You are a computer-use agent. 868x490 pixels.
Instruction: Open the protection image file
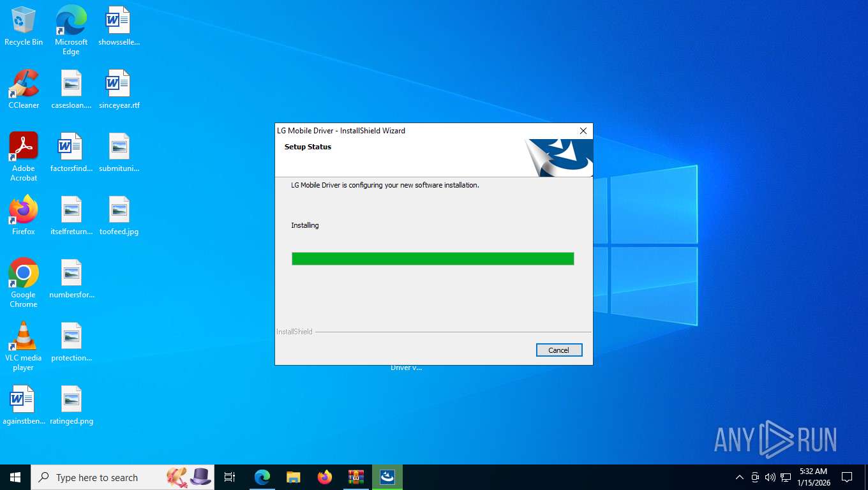pos(71,343)
